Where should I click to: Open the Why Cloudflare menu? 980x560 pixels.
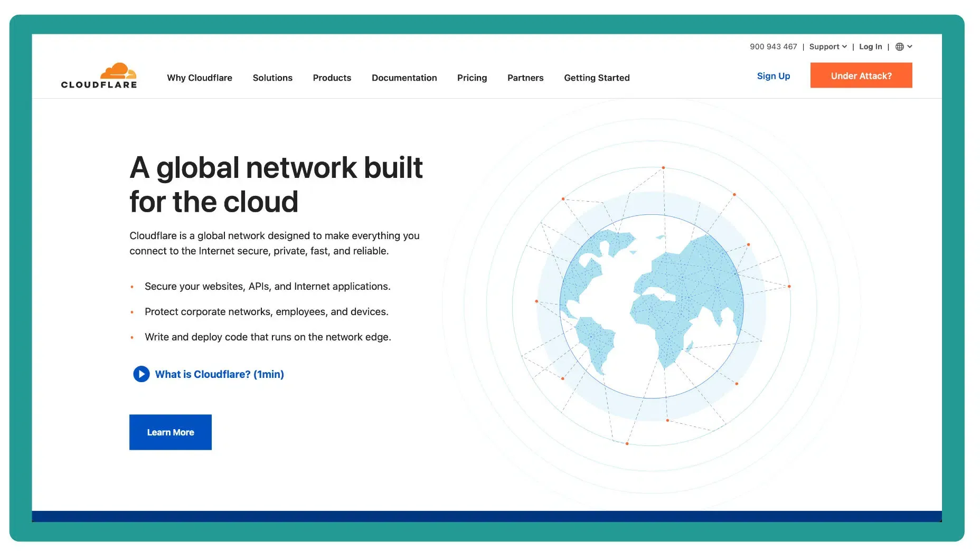click(200, 78)
